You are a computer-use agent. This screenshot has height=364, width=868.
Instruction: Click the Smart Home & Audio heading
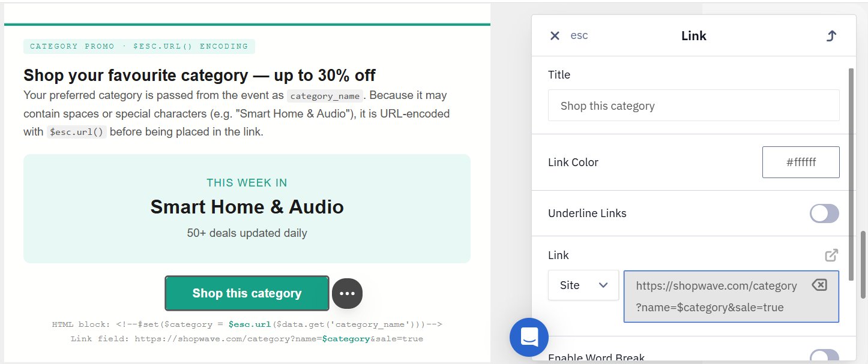pyautogui.click(x=247, y=207)
